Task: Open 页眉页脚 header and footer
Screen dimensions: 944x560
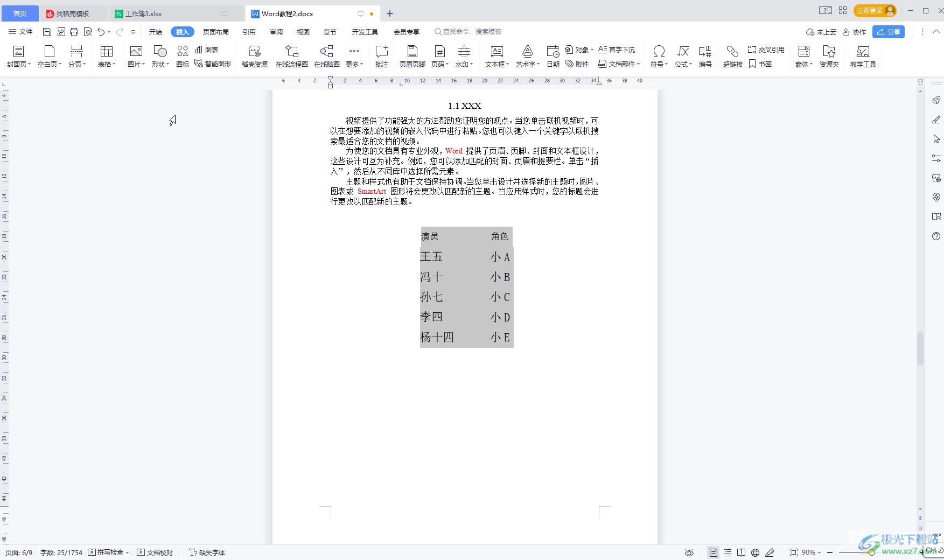Action: click(412, 57)
